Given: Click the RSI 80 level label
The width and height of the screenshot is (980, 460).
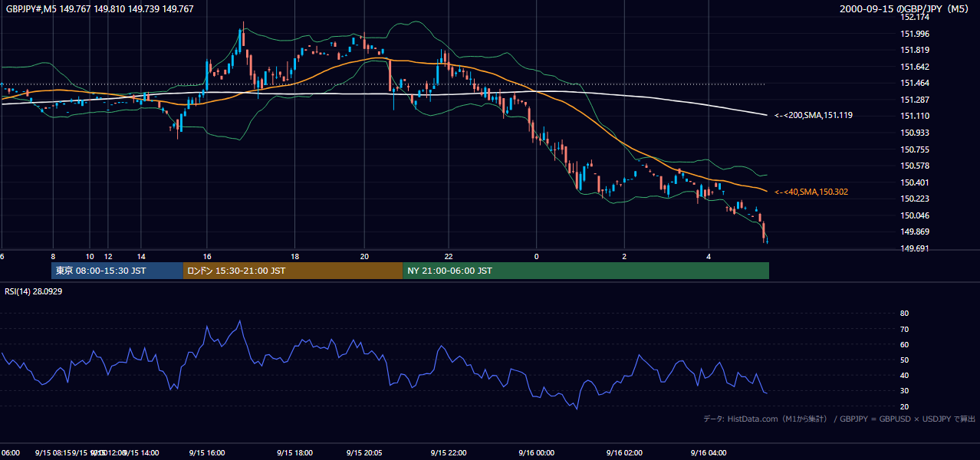Looking at the screenshot, I should click(x=905, y=314).
